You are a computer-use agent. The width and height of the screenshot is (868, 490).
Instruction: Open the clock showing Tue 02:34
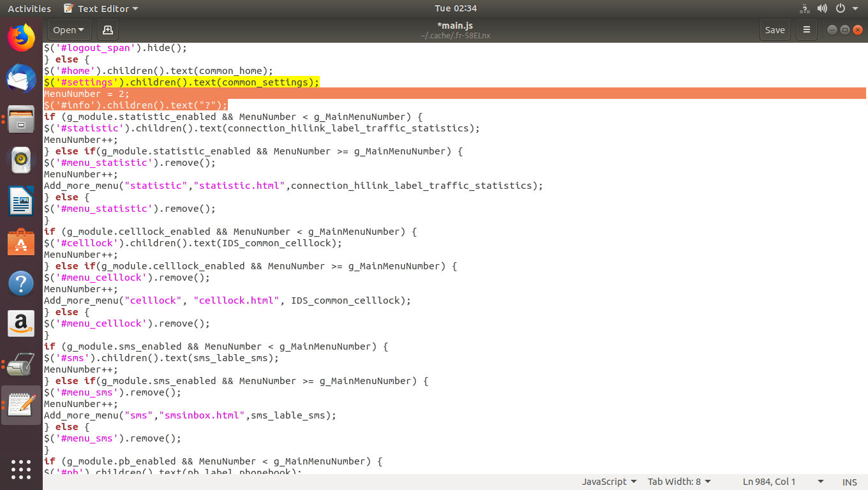(456, 8)
